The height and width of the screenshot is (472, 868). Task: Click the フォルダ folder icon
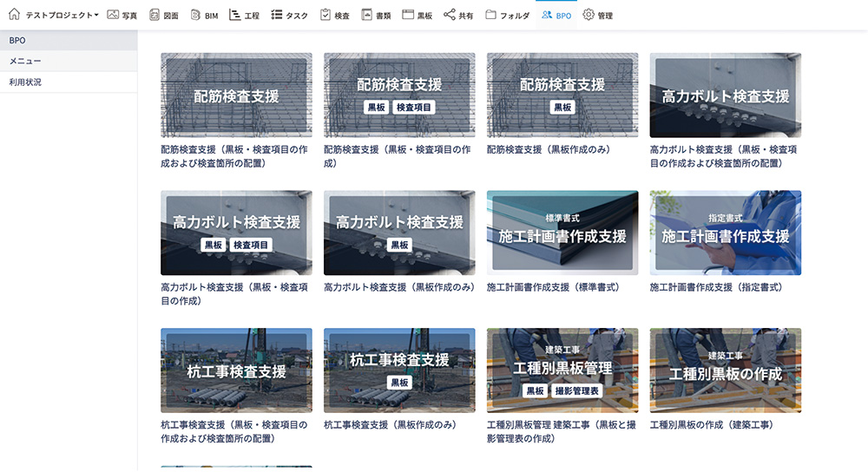point(490,15)
